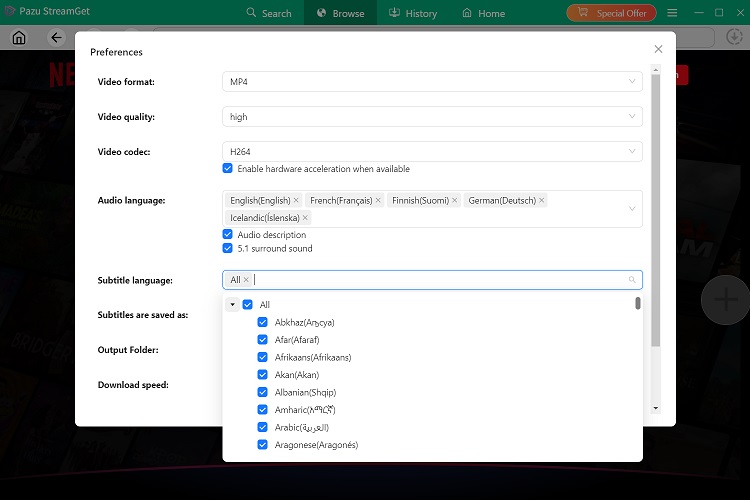Viewport: 750px width, 500px height.
Task: Open the downloads circle icon in the toolbar
Action: coord(734,37)
